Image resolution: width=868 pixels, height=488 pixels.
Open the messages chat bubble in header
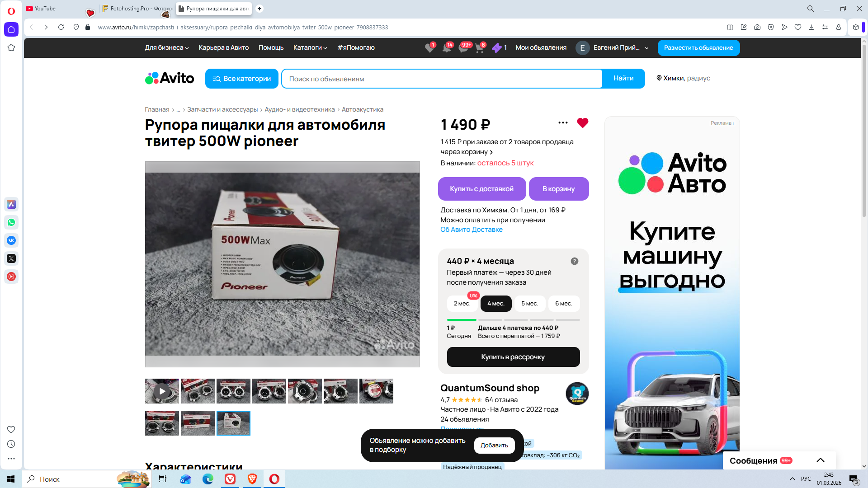click(463, 48)
